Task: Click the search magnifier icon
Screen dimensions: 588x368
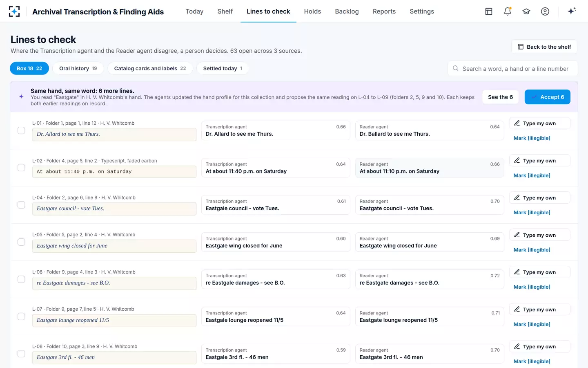Action: [x=455, y=68]
